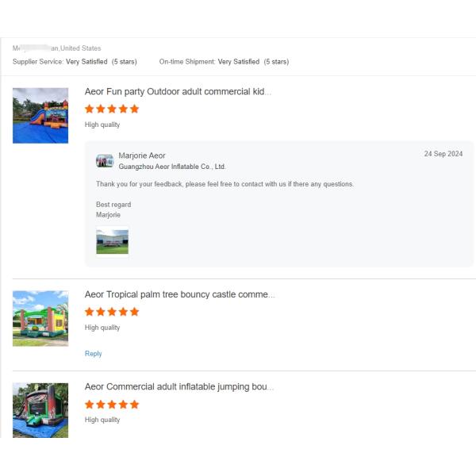Click the star rating under Aeor Fun party
Screen dimensions: 476x476
[x=112, y=109]
